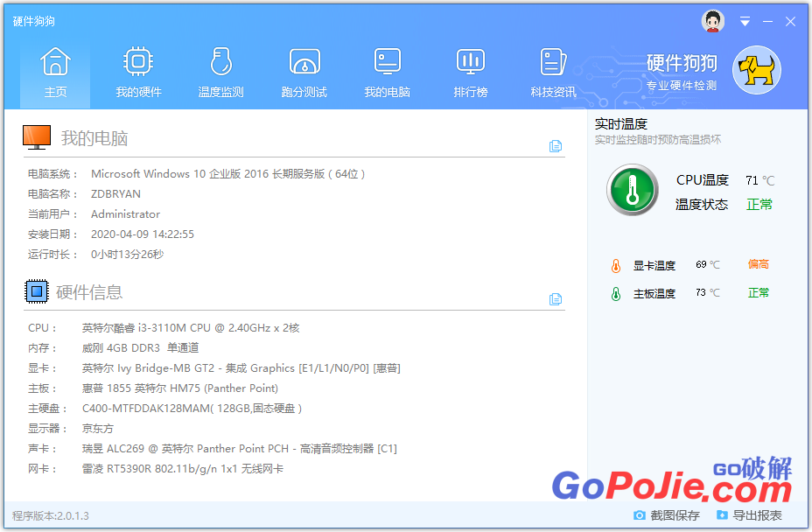Click 导出报表 export report button
Viewport: 812px width, 532px height.
click(749, 515)
